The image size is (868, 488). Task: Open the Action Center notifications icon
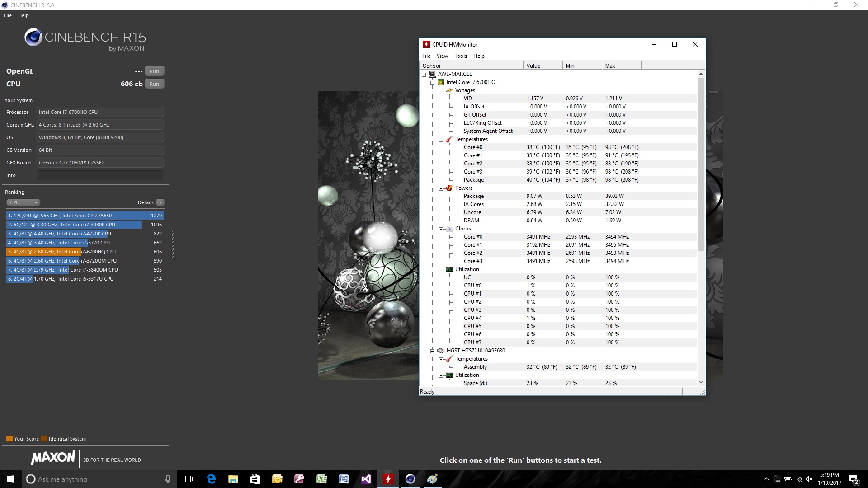coord(854,479)
